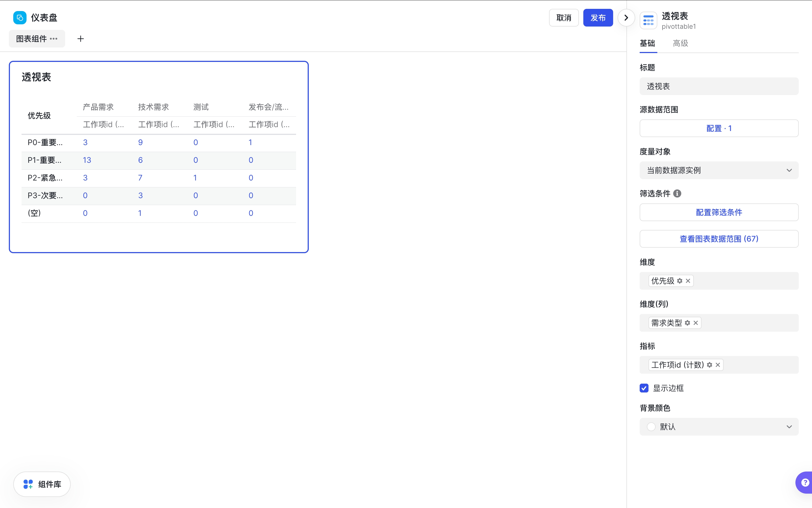This screenshot has height=508, width=812.
Task: Open the help question mark bubble
Action: [805, 483]
